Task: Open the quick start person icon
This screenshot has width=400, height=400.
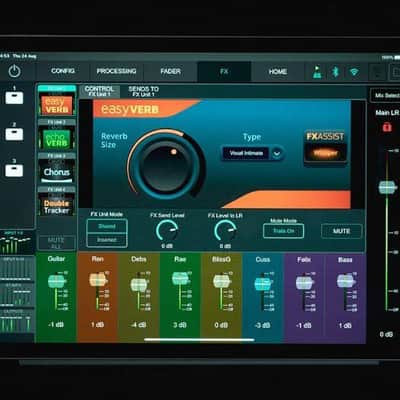Action: click(317, 72)
